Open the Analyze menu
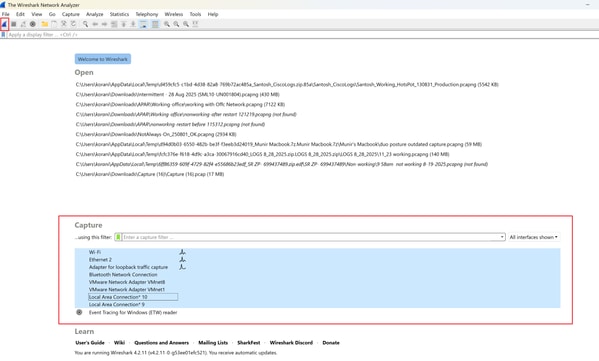This screenshot has width=599, height=361. pyautogui.click(x=94, y=14)
